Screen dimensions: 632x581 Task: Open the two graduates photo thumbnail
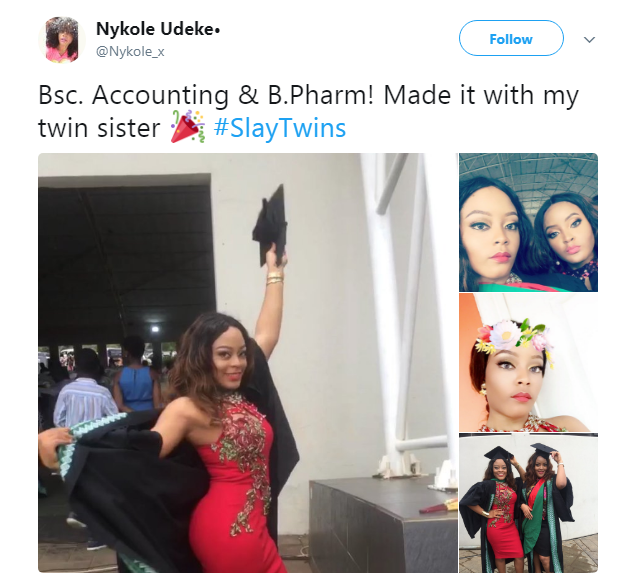click(x=528, y=503)
